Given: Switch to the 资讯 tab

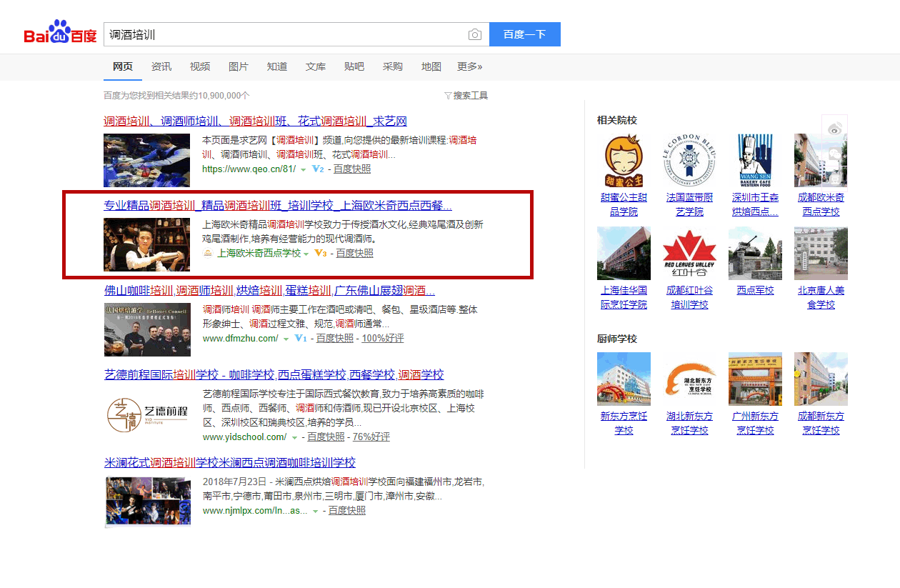Looking at the screenshot, I should 161,66.
